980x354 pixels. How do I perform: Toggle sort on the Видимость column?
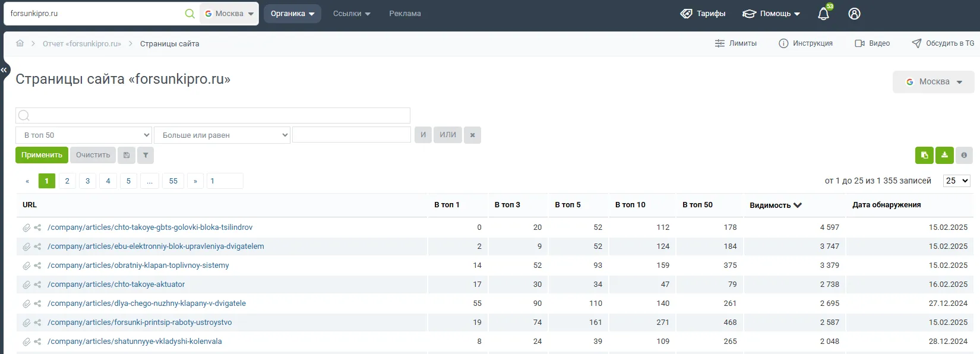point(776,206)
